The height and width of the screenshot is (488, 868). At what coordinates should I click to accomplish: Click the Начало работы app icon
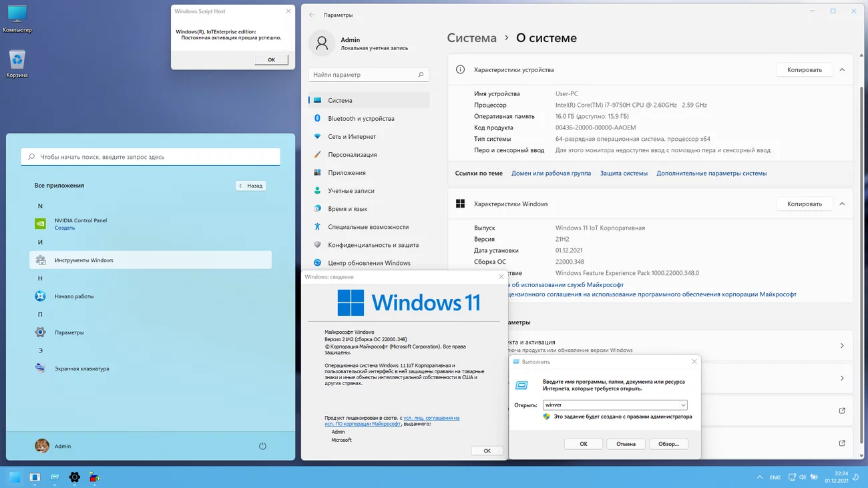(41, 296)
